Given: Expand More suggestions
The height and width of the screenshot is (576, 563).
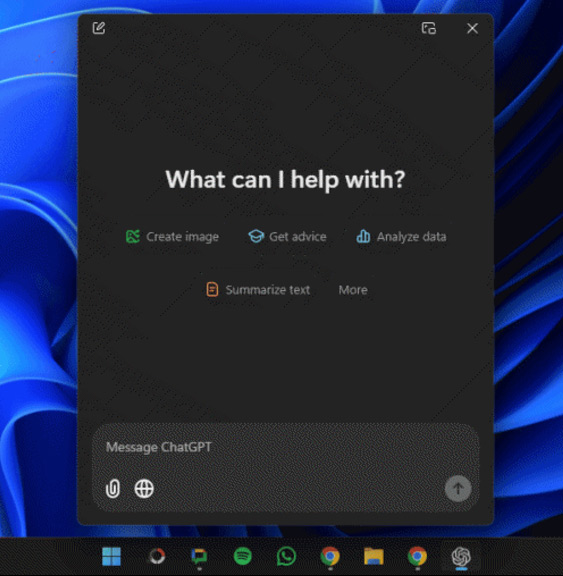Looking at the screenshot, I should click(x=353, y=290).
